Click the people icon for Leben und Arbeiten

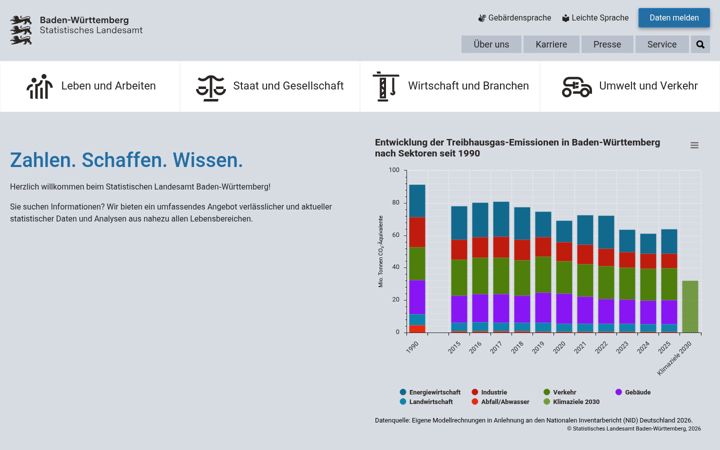tap(39, 86)
